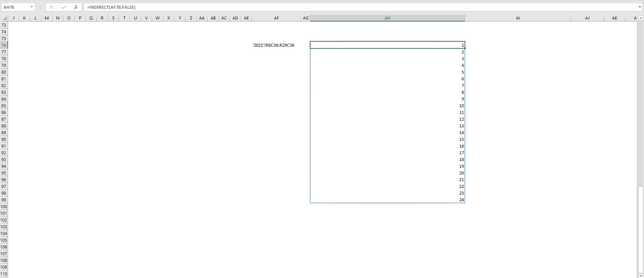The height and width of the screenshot is (278, 644).
Task: Cancel formula entry with the X icon
Action: tap(52, 7)
